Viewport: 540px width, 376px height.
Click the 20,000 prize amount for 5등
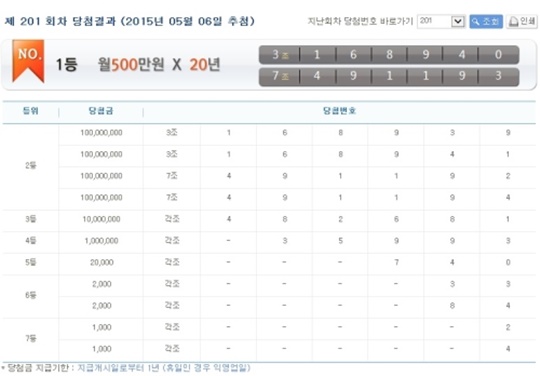tap(102, 263)
